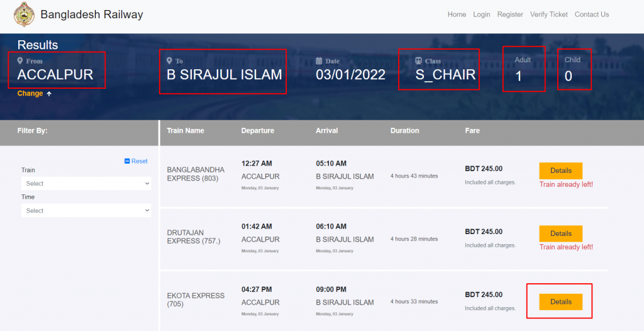The image size is (644, 331).
Task: View Details for Ekota Express (705)
Action: (x=560, y=302)
